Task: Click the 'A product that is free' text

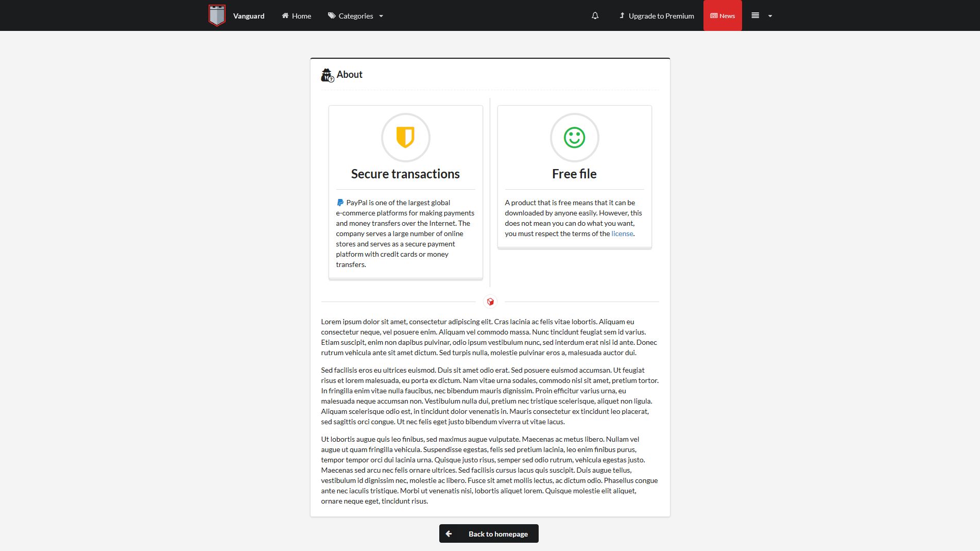Action: pos(574,218)
